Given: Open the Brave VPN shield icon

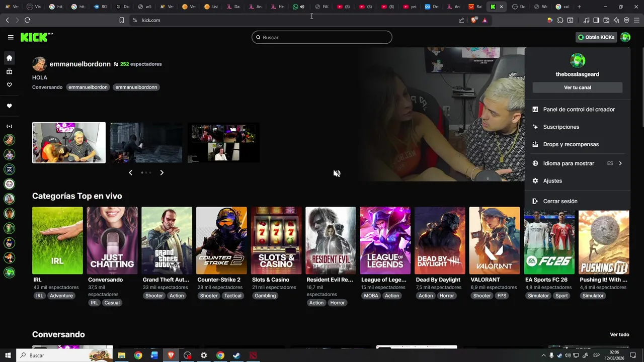Looking at the screenshot, I should tap(626, 20).
